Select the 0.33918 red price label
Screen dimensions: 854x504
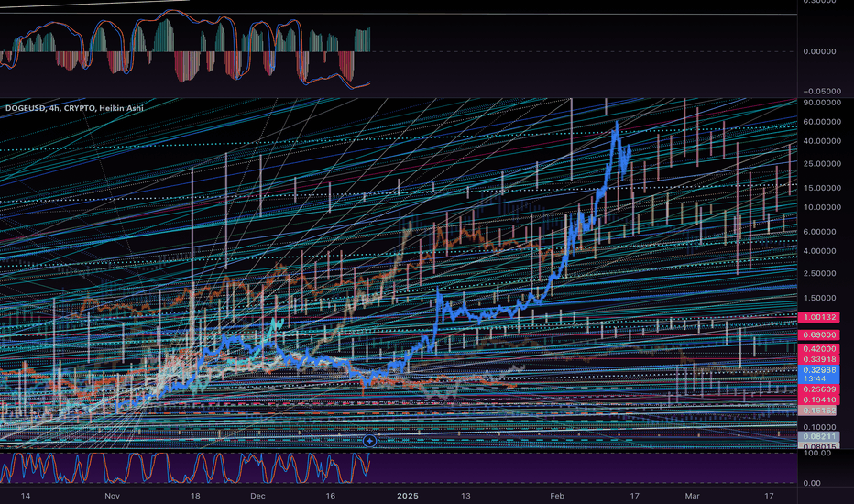pos(818,359)
